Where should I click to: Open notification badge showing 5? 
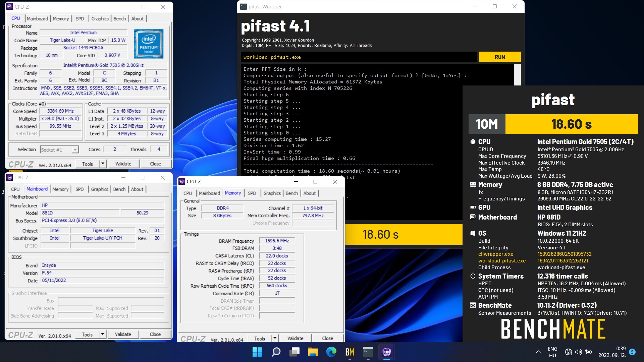(632, 352)
